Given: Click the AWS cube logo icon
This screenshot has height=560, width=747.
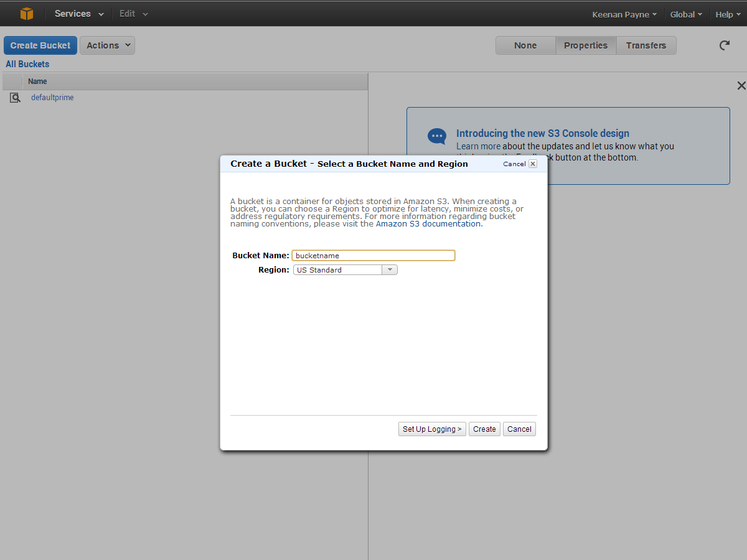Looking at the screenshot, I should pos(27,14).
